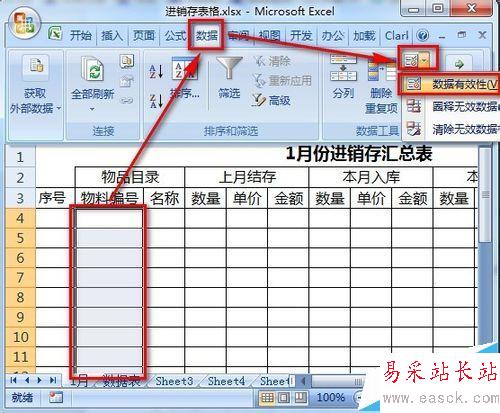Click the 名称 header cell
This screenshot has width=500, height=413.
[x=164, y=198]
